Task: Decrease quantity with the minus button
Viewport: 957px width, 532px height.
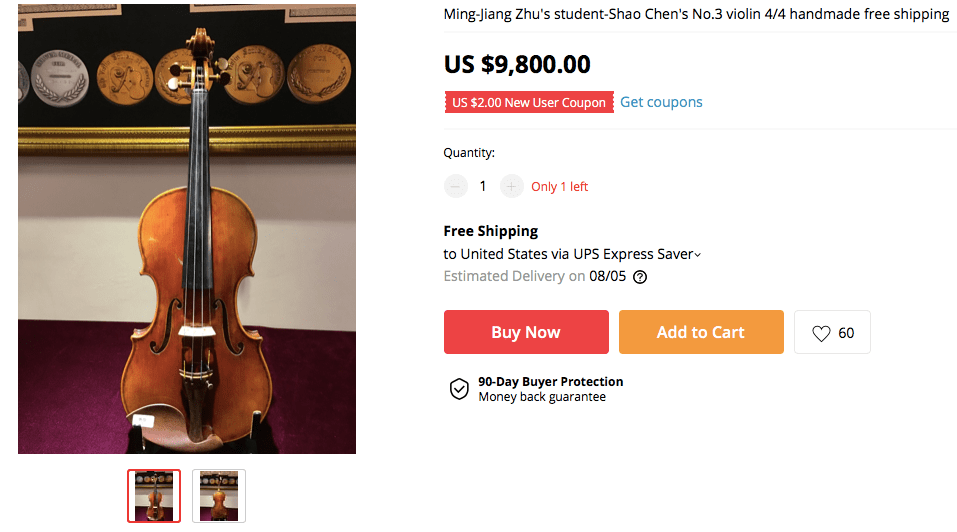Action: (x=456, y=186)
